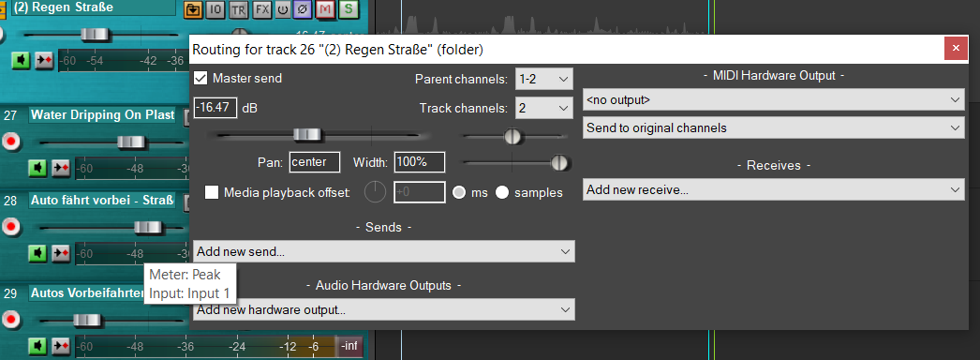
Task: Open the Add new receive dropdown
Action: 774,190
